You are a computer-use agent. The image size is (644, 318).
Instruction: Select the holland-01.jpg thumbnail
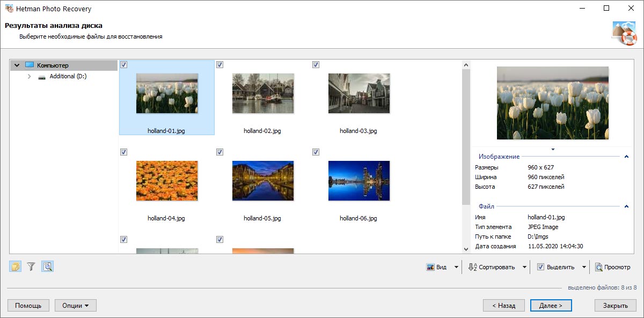(x=167, y=93)
